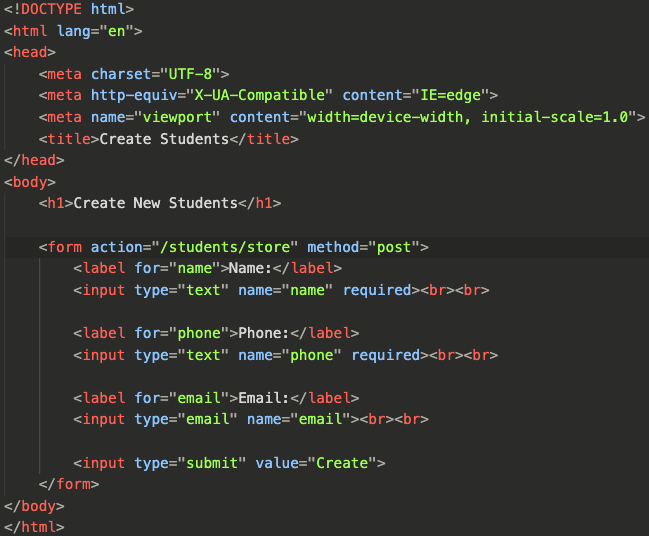
Task: Place cursor on the lang="en" attribute value
Action: 121,31
